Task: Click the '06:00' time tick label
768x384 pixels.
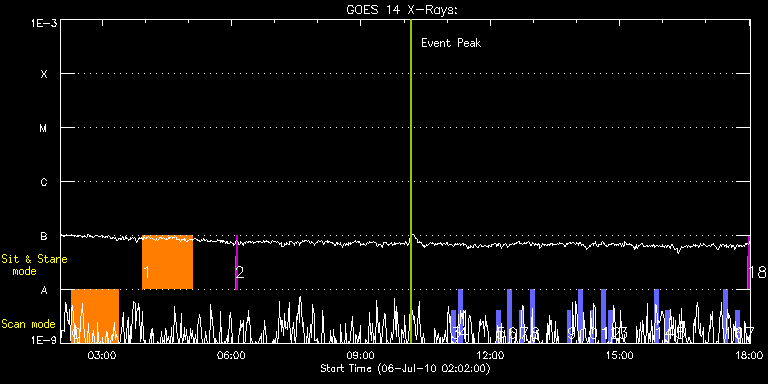Action: [231, 355]
